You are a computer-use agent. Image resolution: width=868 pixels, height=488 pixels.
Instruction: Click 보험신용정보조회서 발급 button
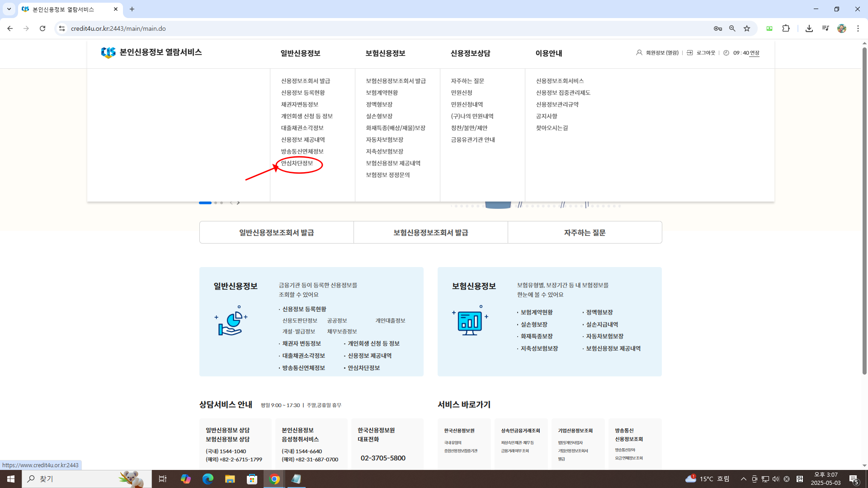tap(430, 233)
